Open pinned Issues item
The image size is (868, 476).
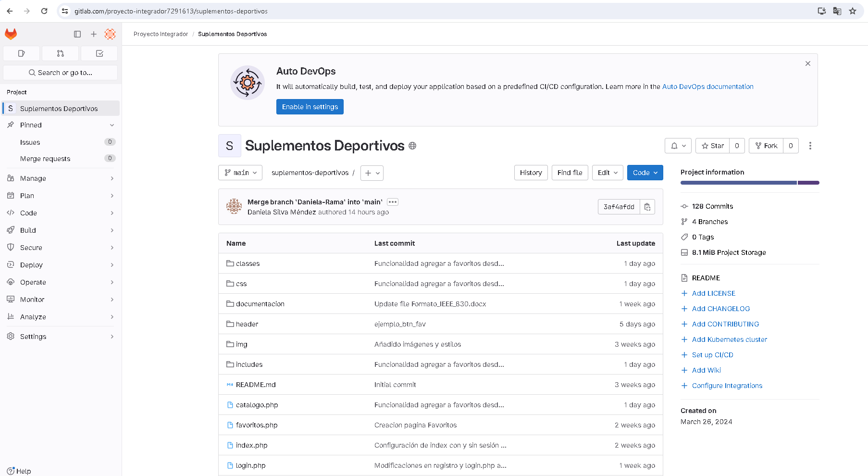point(61,142)
